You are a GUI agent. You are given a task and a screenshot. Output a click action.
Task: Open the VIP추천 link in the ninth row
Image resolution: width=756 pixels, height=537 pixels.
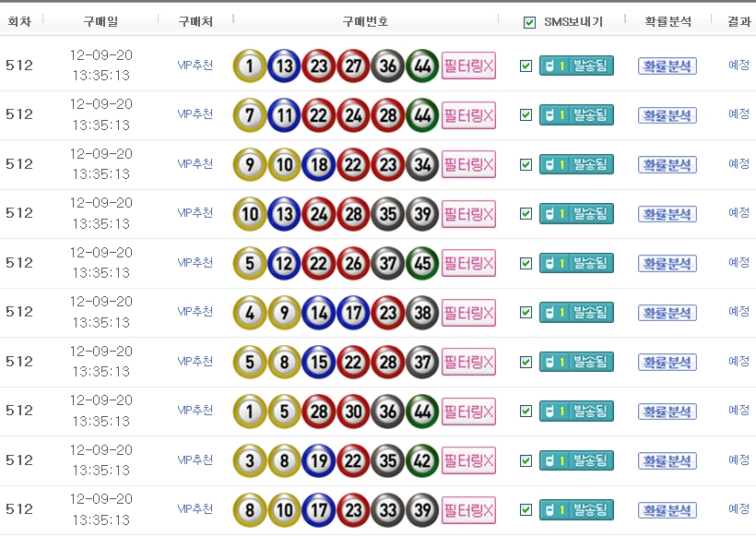tap(195, 459)
